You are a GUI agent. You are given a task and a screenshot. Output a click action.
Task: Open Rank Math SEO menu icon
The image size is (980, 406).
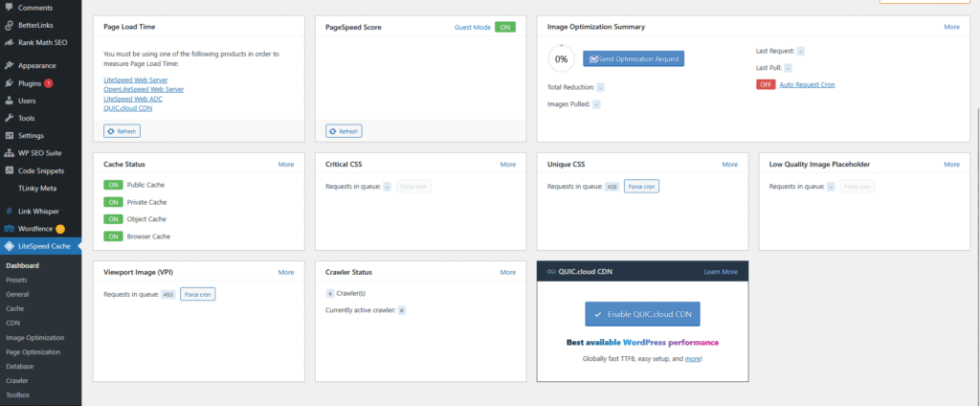click(9, 43)
